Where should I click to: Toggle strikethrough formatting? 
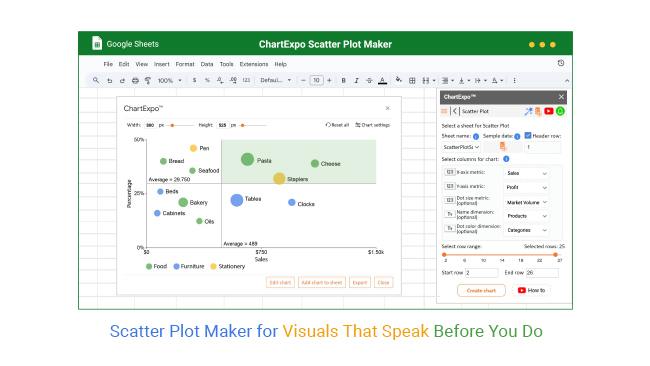(369, 80)
